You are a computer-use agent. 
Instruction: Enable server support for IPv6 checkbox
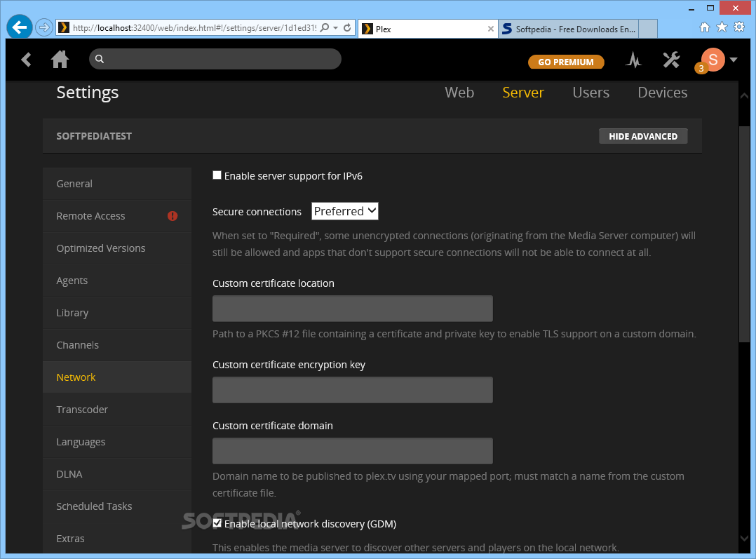(x=217, y=175)
